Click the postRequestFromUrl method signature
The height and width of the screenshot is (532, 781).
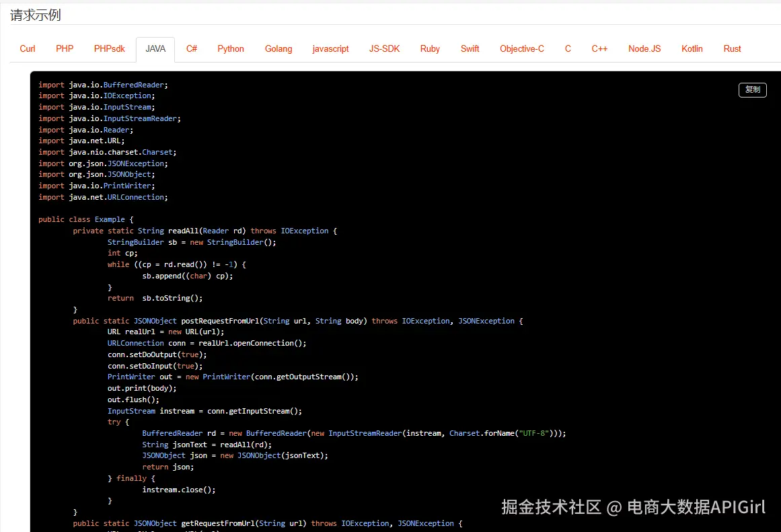click(x=298, y=321)
